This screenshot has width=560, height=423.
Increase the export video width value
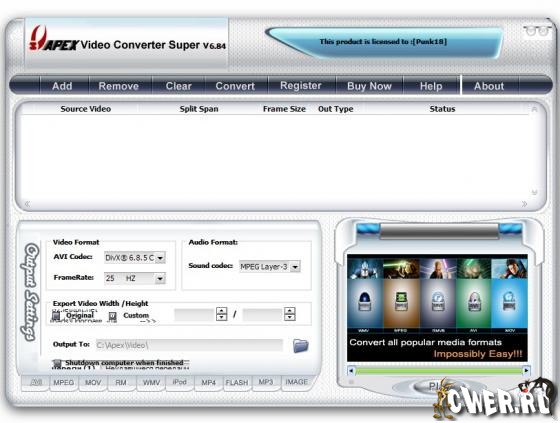[221, 311]
